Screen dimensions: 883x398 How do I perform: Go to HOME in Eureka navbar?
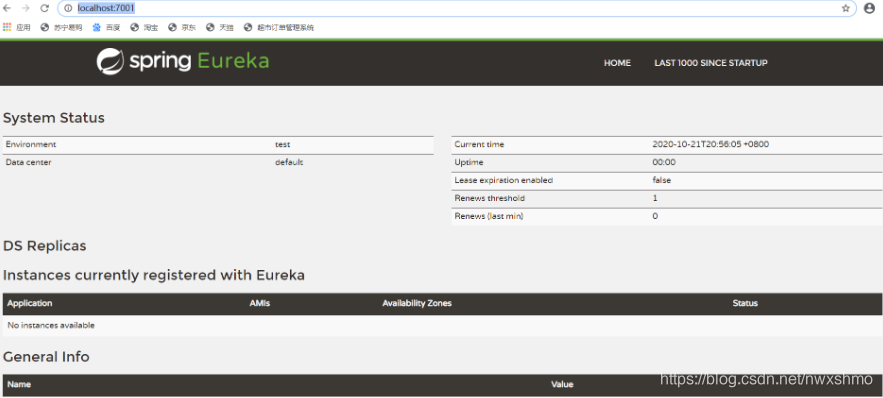[x=617, y=63]
